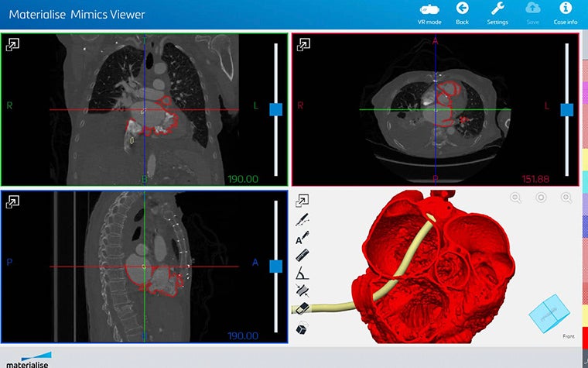
Task: Activate the clipping plane tool
Action: (x=303, y=290)
